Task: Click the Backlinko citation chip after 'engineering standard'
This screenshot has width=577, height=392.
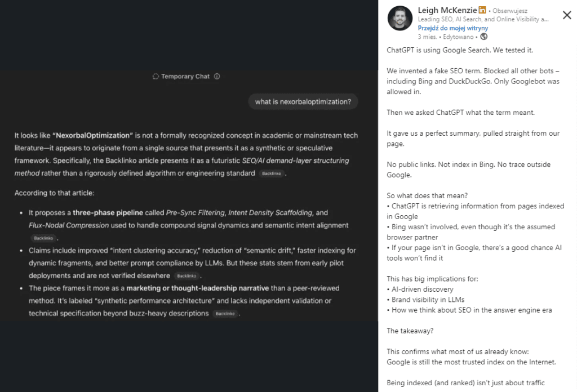Action: 271,173
